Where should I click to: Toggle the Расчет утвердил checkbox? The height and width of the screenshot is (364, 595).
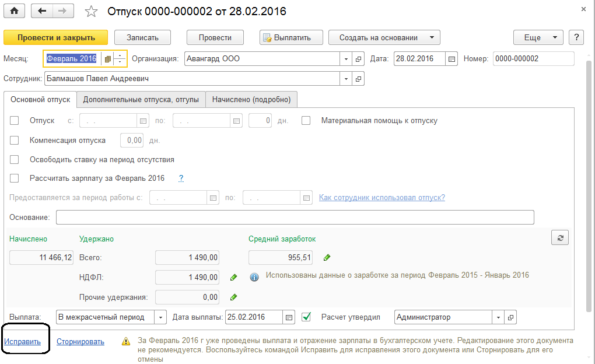[x=306, y=317]
